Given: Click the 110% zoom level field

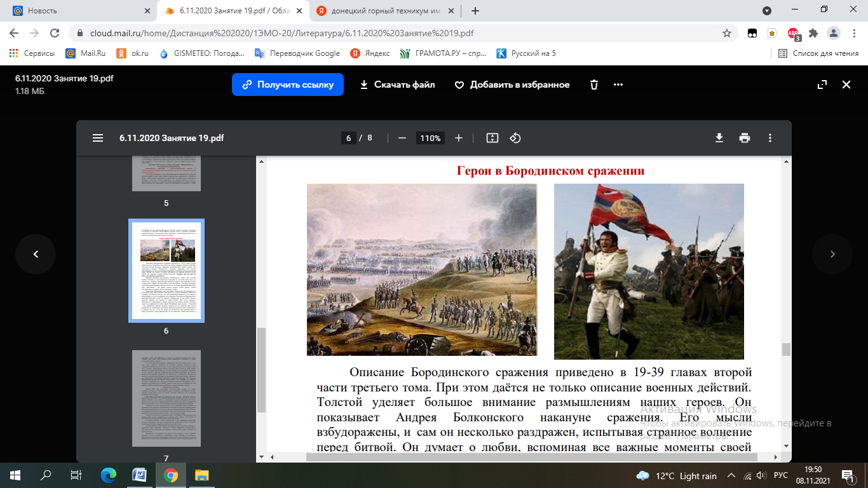Looking at the screenshot, I should [x=430, y=138].
